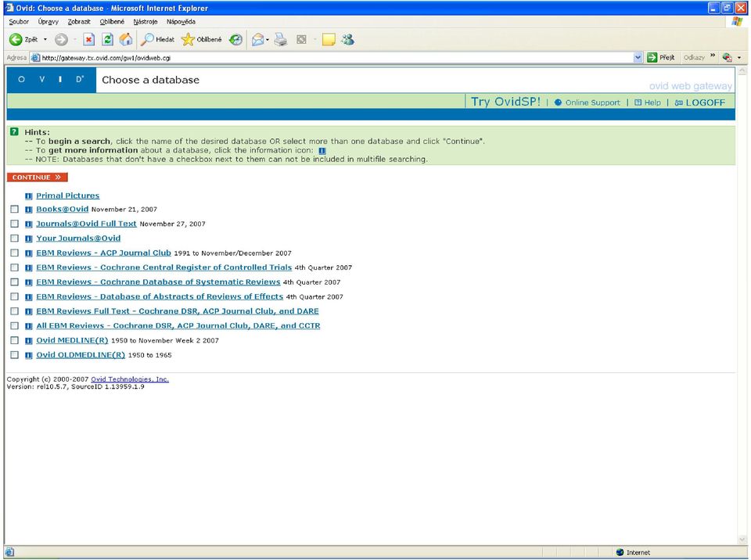This screenshot has width=751, height=560.
Task: Expand the Odkazy links chevron
Action: pos(713,56)
